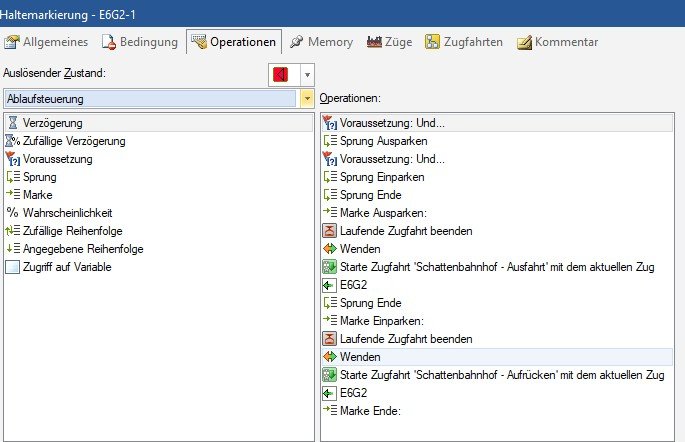Switch to the Allgemeines tab
The height and width of the screenshot is (442, 685).
48,42
